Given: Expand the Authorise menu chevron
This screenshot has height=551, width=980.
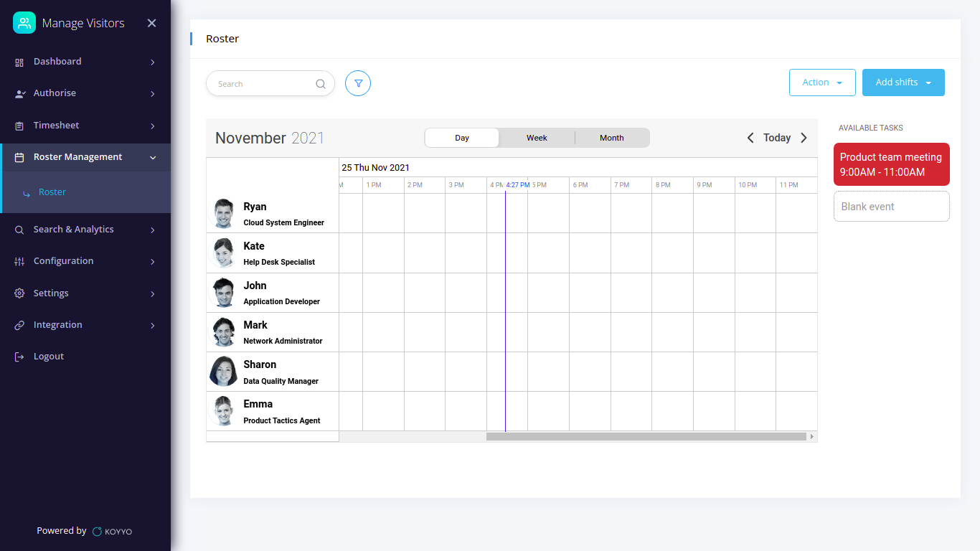Looking at the screenshot, I should (x=153, y=94).
